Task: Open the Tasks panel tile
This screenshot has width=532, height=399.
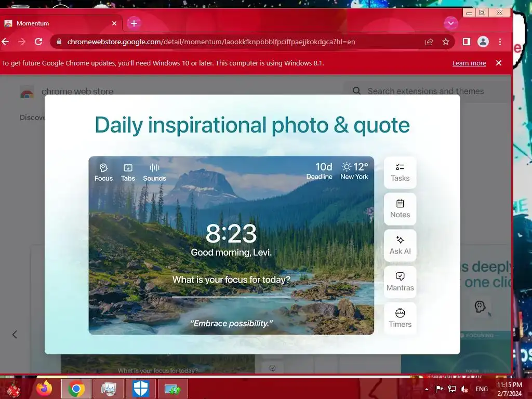Action: 400,172
